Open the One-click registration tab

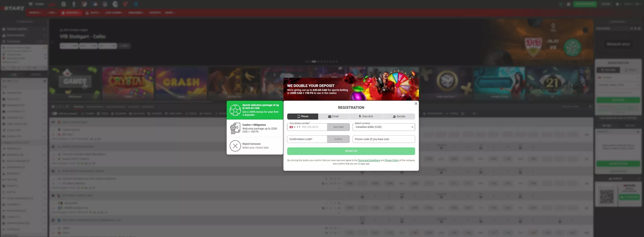[366, 116]
